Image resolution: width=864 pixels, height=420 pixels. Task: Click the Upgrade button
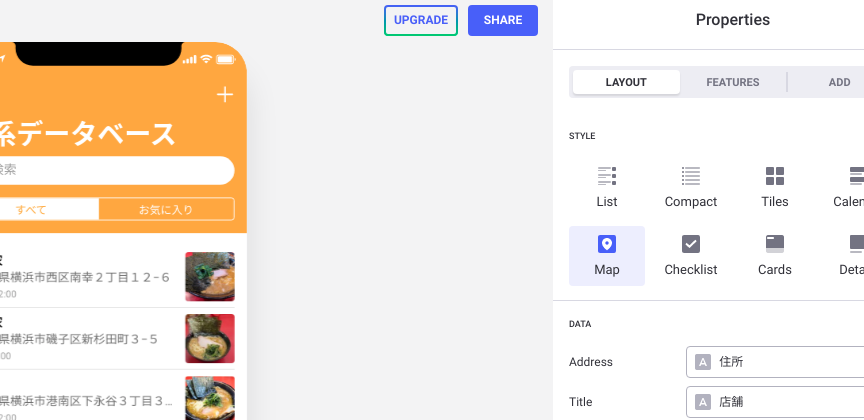point(421,20)
